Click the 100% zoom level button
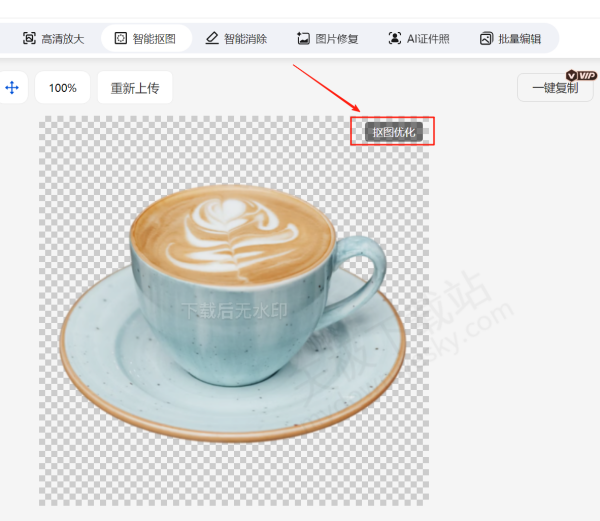The image size is (600, 521). pos(63,88)
